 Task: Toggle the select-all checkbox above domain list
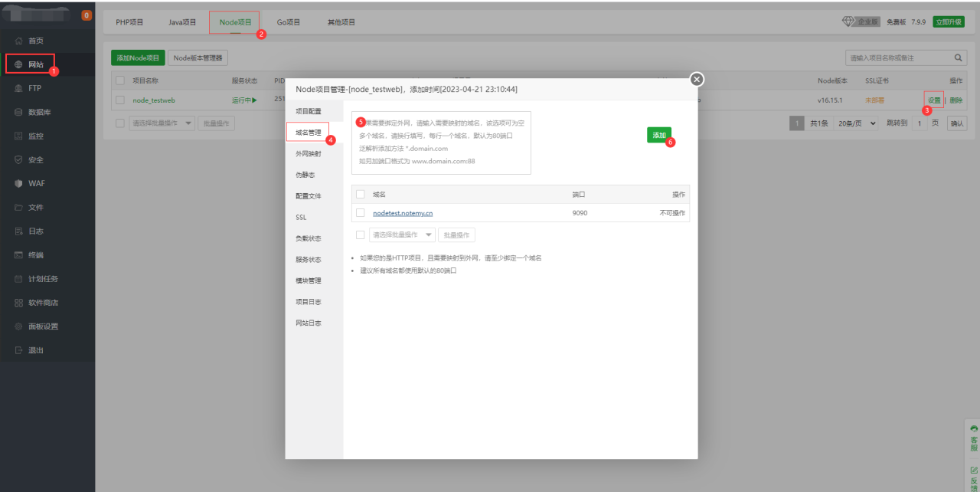click(360, 194)
